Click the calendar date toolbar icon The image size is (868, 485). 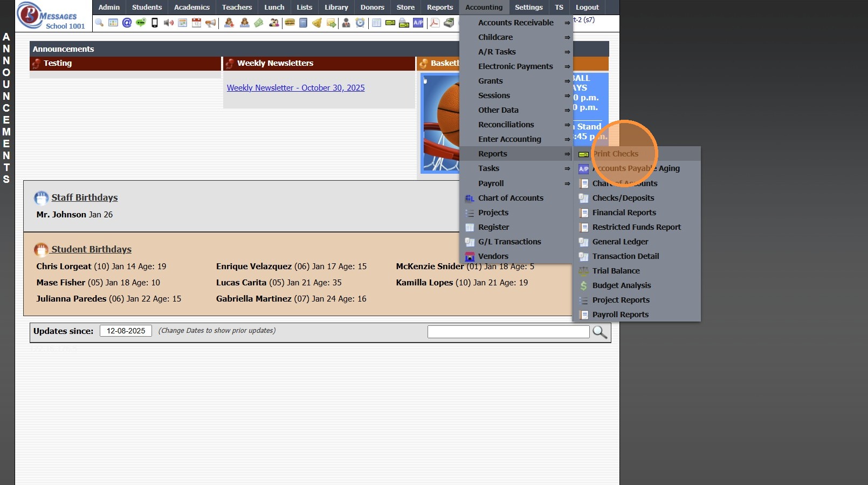click(x=196, y=23)
